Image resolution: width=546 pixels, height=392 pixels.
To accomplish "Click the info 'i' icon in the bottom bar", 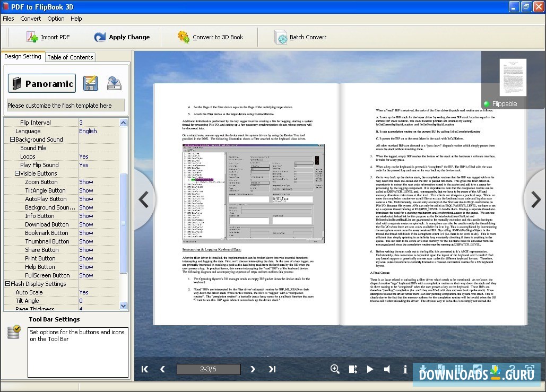I will click(x=405, y=369).
